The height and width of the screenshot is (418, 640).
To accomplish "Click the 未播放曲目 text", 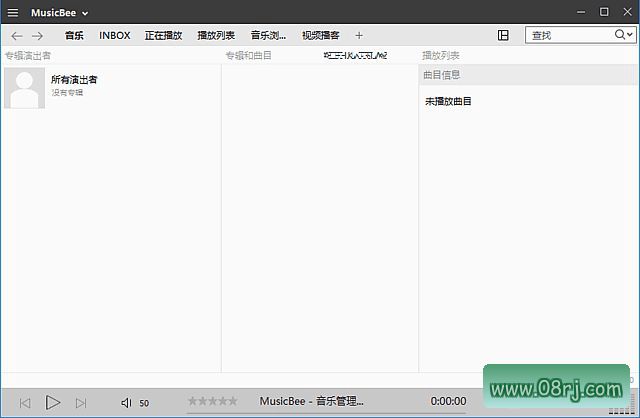I will [448, 101].
